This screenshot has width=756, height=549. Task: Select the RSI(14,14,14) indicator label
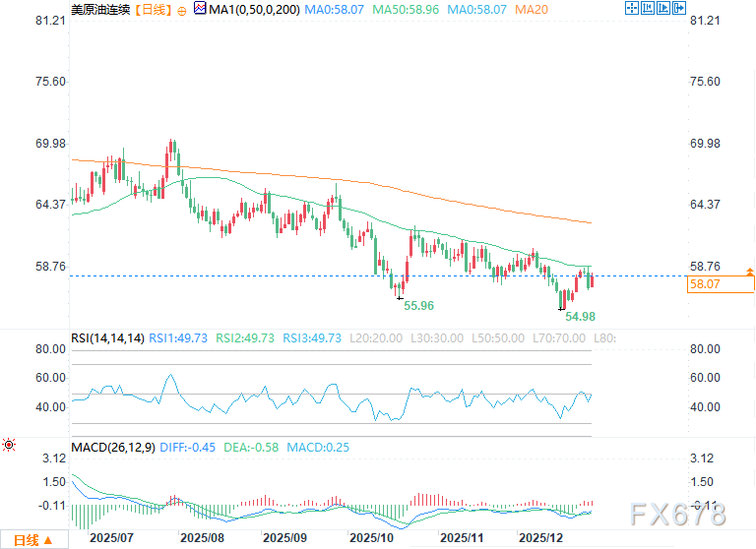(x=107, y=337)
